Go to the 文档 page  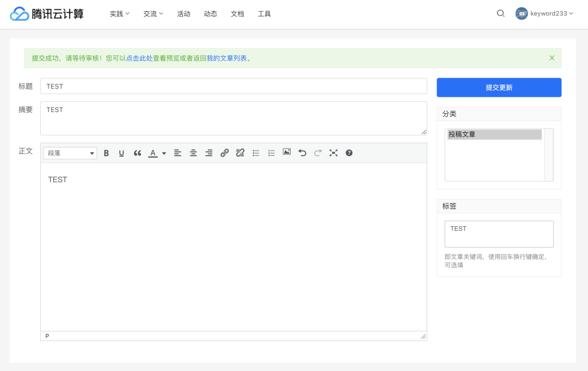click(x=237, y=14)
